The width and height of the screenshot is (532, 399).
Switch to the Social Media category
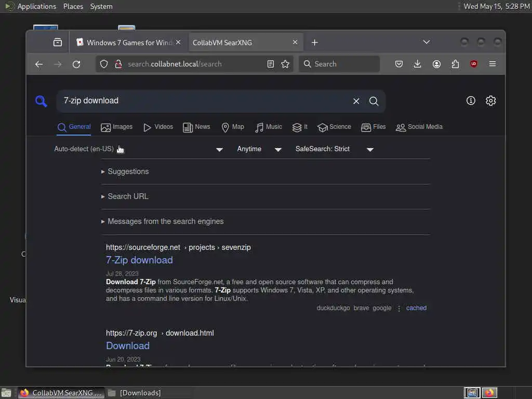pyautogui.click(x=419, y=127)
